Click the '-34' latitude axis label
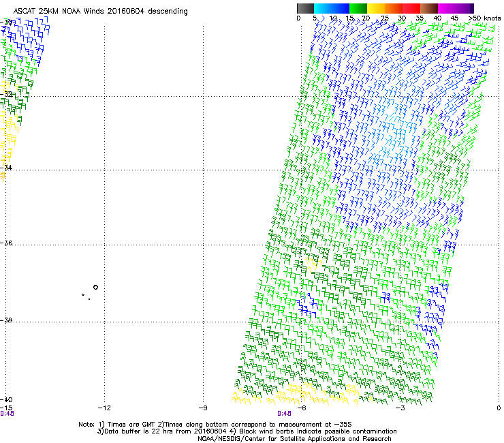 click(6, 168)
